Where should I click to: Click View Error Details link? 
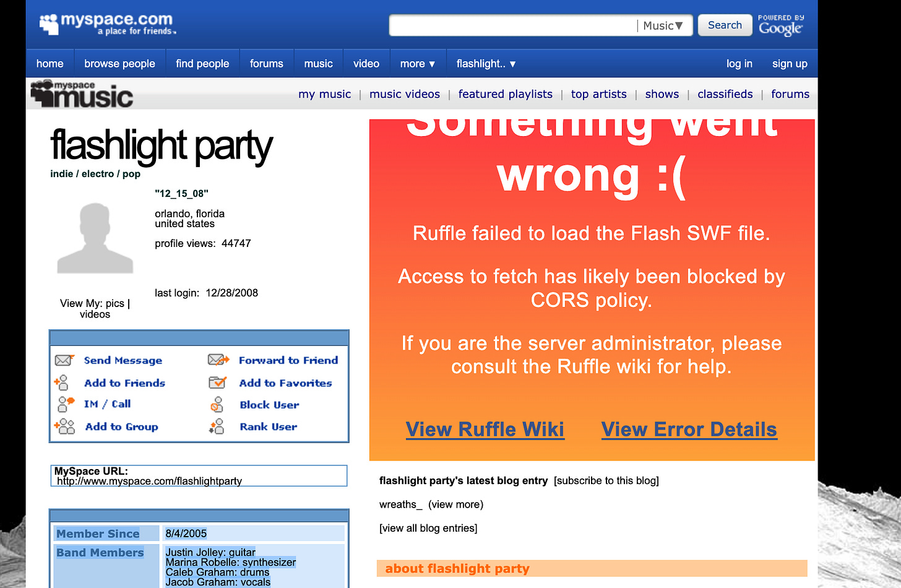689,430
